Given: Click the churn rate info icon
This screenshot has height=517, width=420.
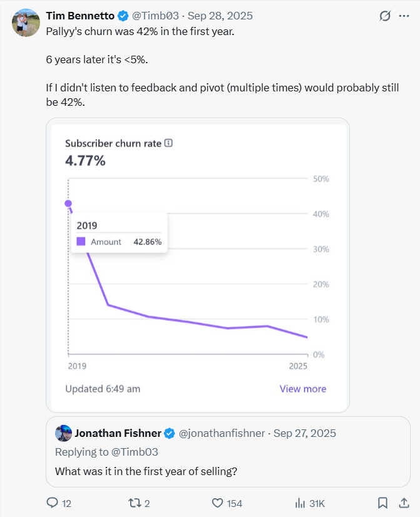Looking at the screenshot, I should click(168, 143).
